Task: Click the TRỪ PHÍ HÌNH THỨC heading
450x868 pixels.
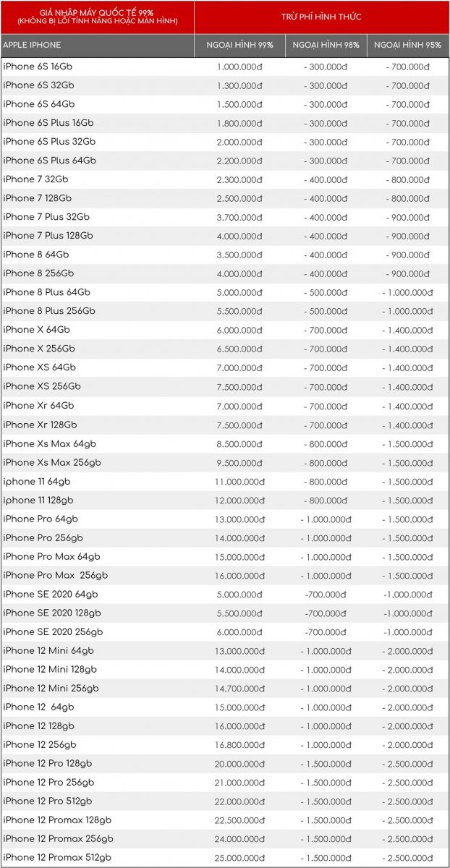Action: (321, 17)
